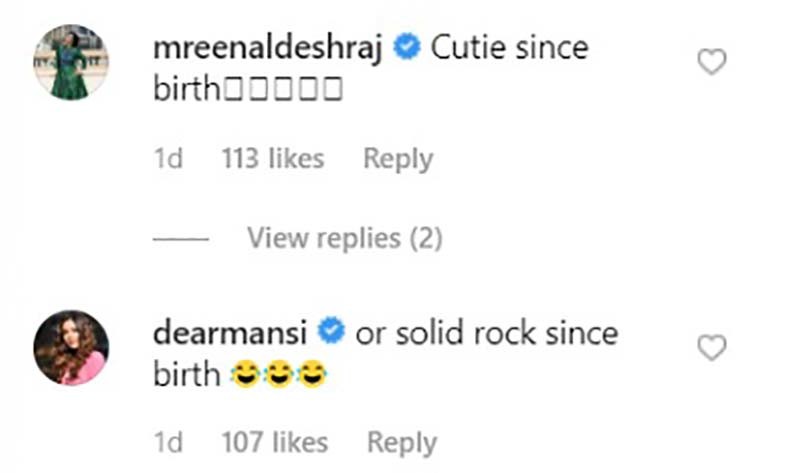The width and height of the screenshot is (785, 473).
Task: Click the horizontal line beside View replies
Action: click(x=181, y=239)
